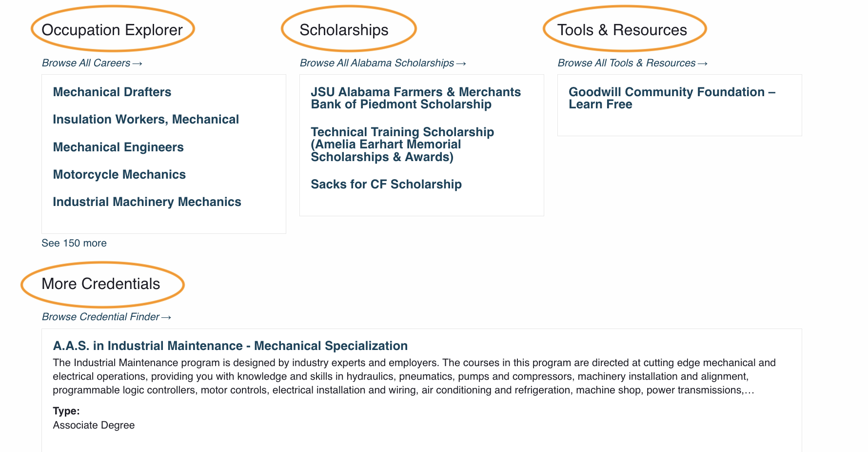868x452 pixels.
Task: Open Mechanical Engineers occupation page
Action: 118,147
